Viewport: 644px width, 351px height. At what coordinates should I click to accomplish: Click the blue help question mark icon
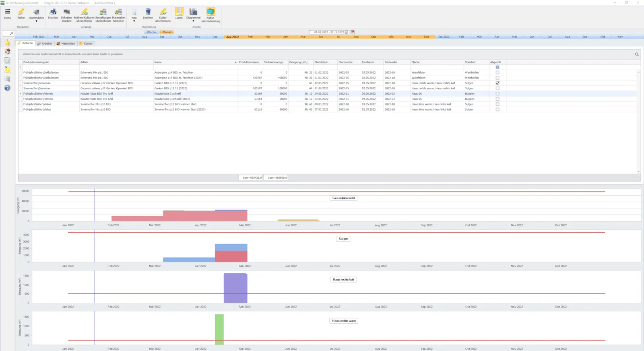point(7,88)
